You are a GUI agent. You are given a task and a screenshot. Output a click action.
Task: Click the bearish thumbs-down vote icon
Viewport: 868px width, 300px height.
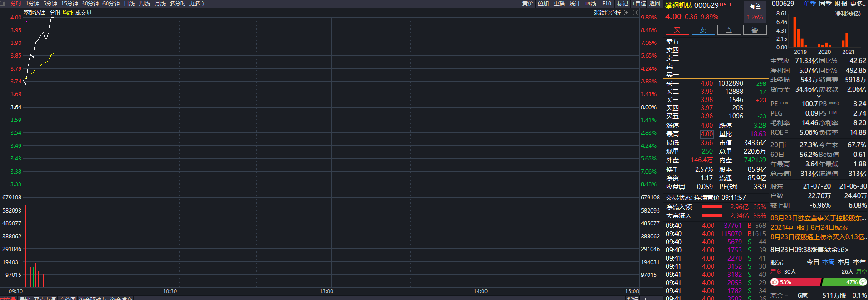click(863, 282)
